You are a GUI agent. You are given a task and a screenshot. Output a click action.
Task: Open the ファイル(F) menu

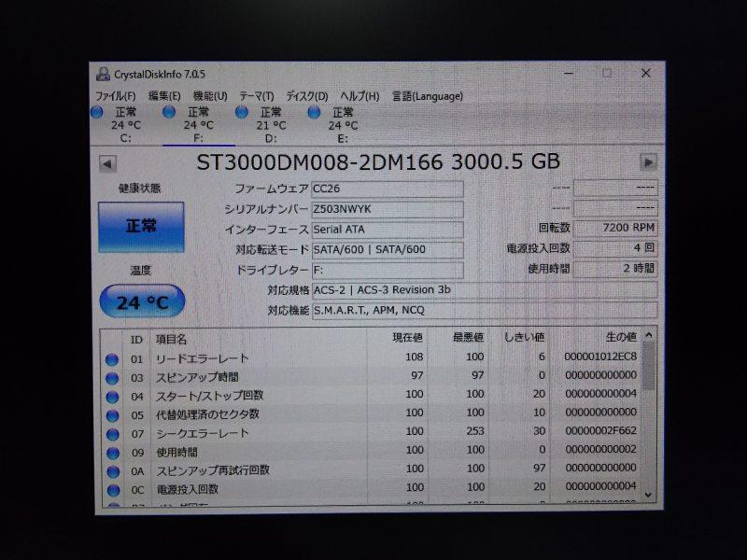click(115, 96)
